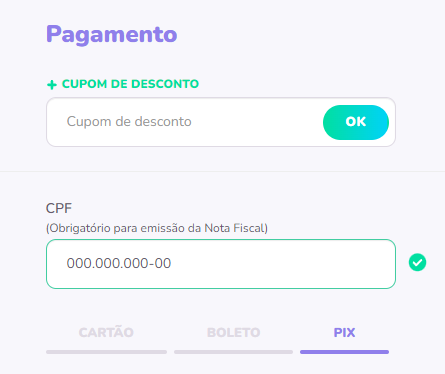Click empty space inside CPF field's right side
The height and width of the screenshot is (374, 445).
pyautogui.click(x=300, y=264)
